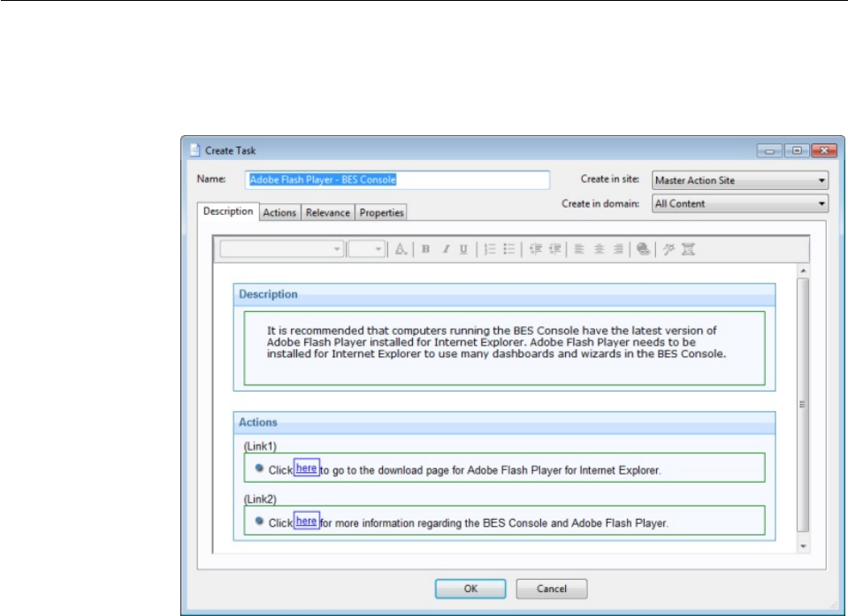Open Create in site dropdown
The image size is (848, 616).
(x=740, y=180)
